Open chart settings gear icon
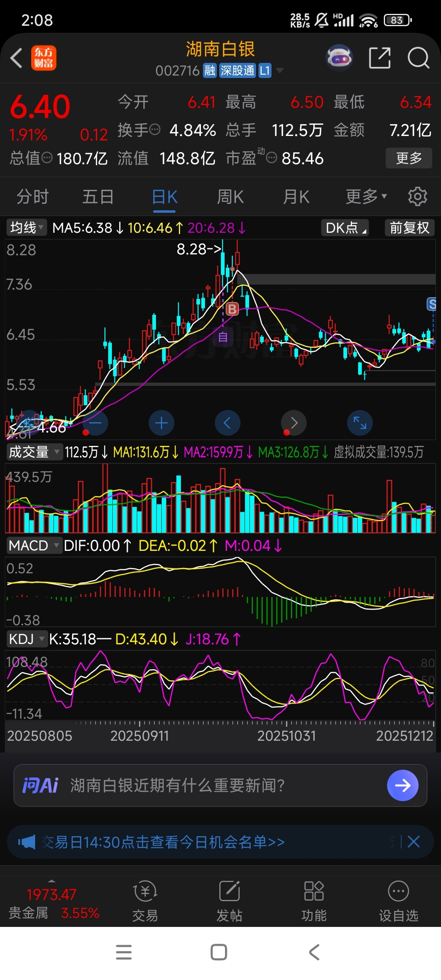The height and width of the screenshot is (980, 441). pyautogui.click(x=418, y=197)
